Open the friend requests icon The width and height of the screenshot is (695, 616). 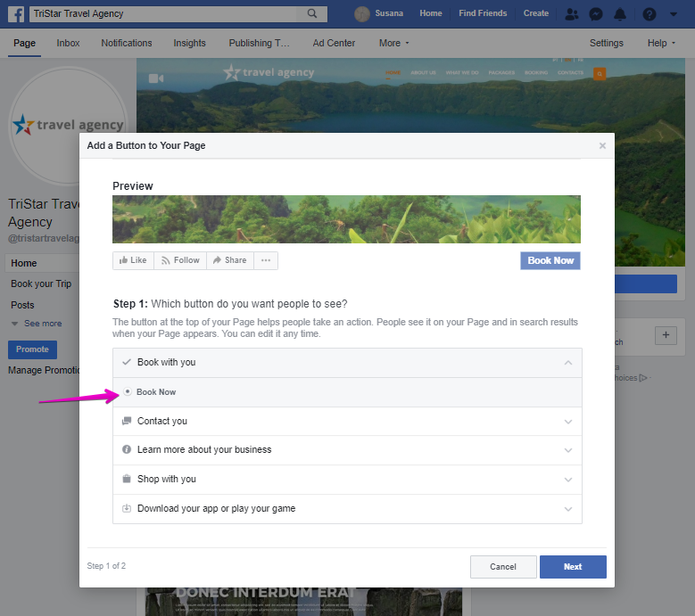coord(572,13)
